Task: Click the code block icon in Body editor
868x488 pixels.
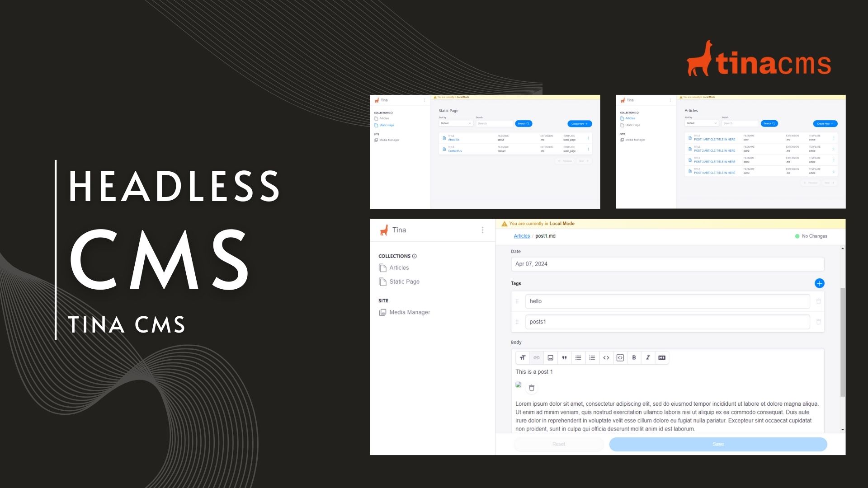Action: pos(620,357)
